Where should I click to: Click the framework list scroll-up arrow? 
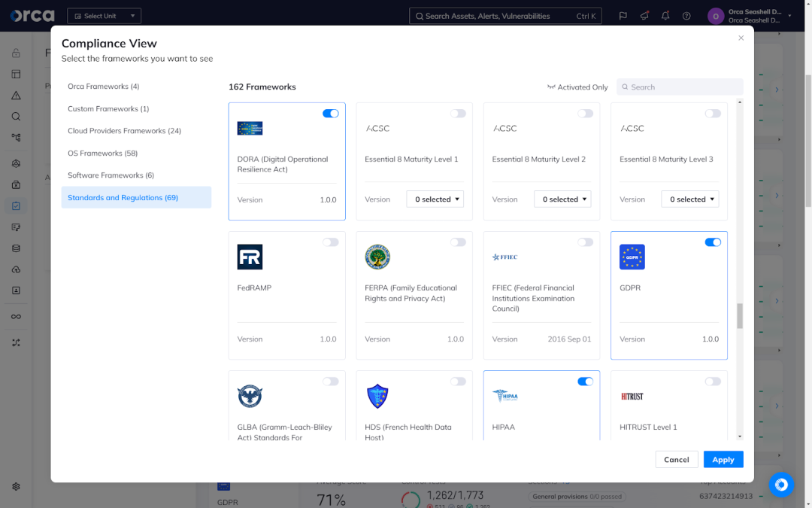(740, 102)
